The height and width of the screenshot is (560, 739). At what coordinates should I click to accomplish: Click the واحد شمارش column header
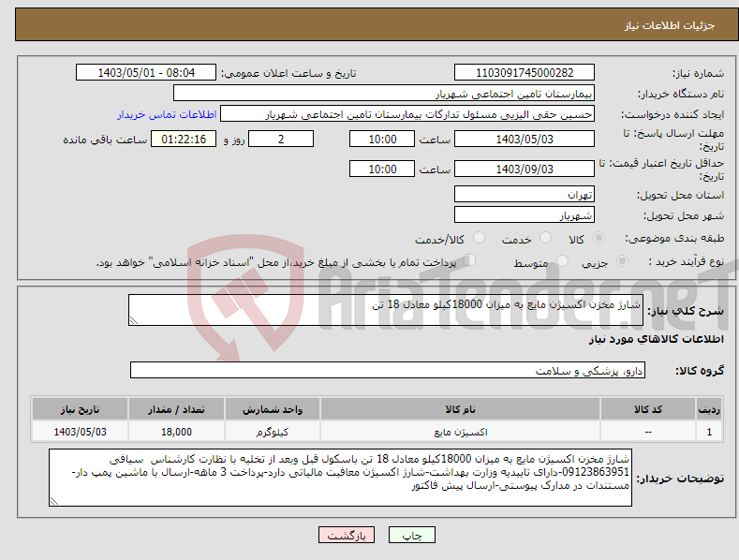tap(273, 409)
